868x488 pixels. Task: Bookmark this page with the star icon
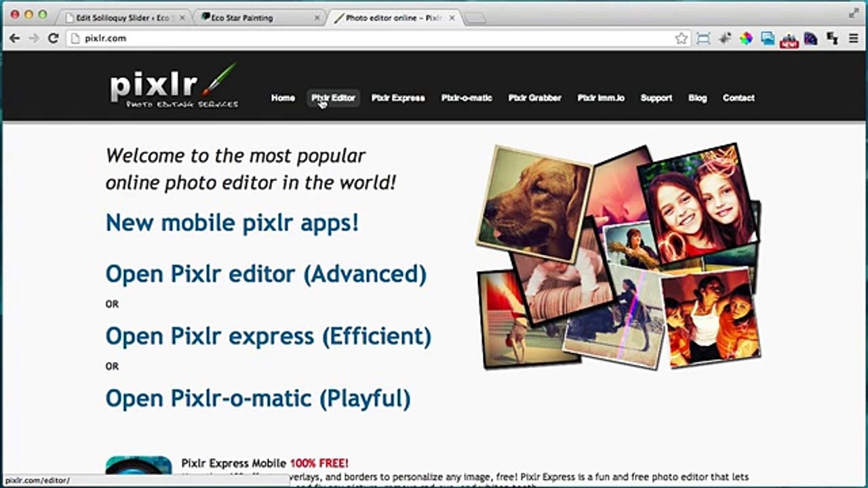(682, 39)
